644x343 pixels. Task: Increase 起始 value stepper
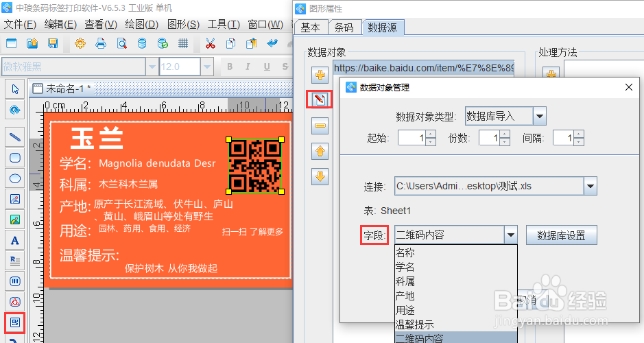click(x=431, y=134)
